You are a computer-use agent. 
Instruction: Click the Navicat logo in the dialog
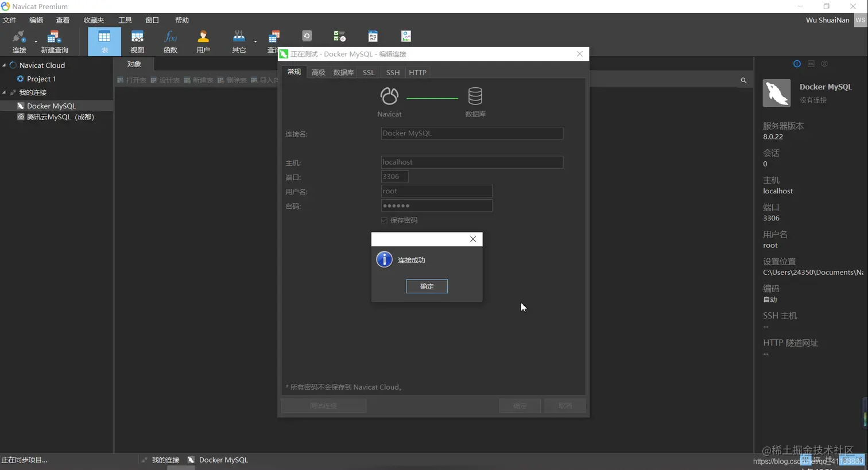pos(389,96)
